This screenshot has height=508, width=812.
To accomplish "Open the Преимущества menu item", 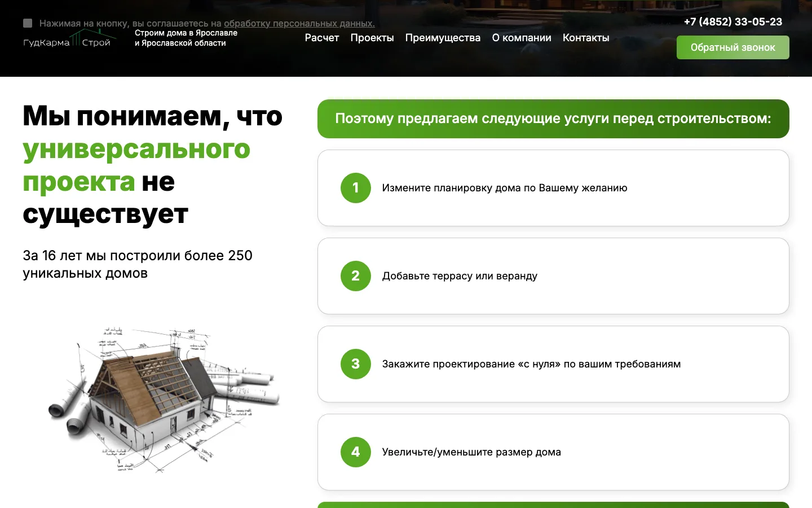I will [443, 38].
